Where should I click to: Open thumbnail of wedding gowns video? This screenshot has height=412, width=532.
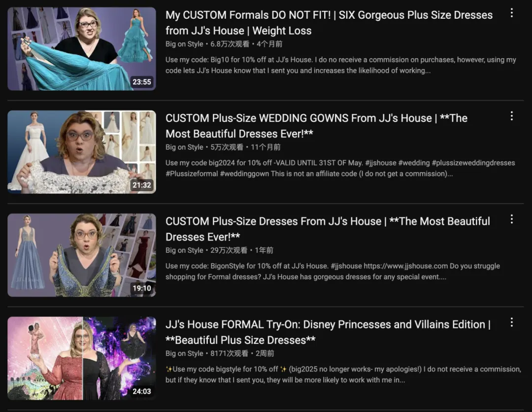[x=82, y=152]
